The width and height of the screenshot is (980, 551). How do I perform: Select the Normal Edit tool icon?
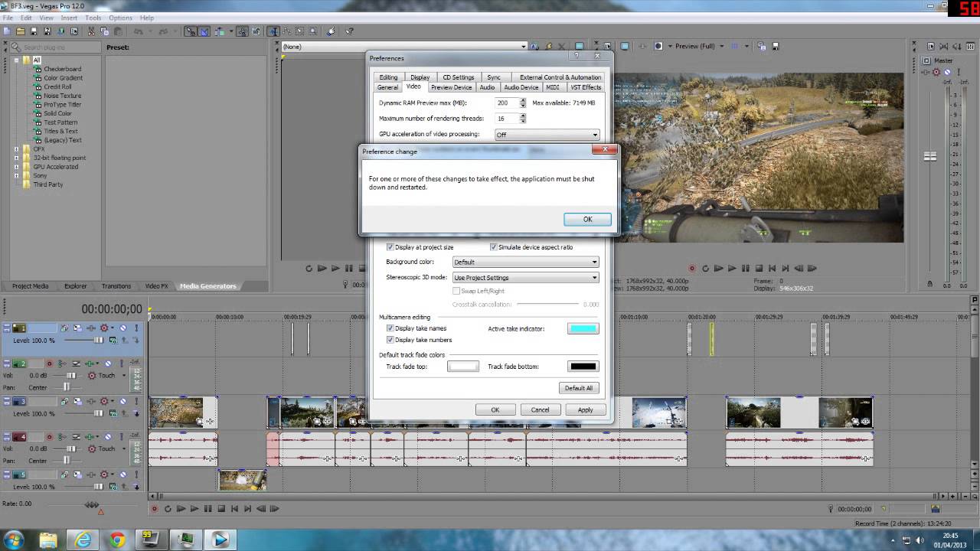pyautogui.click(x=273, y=31)
